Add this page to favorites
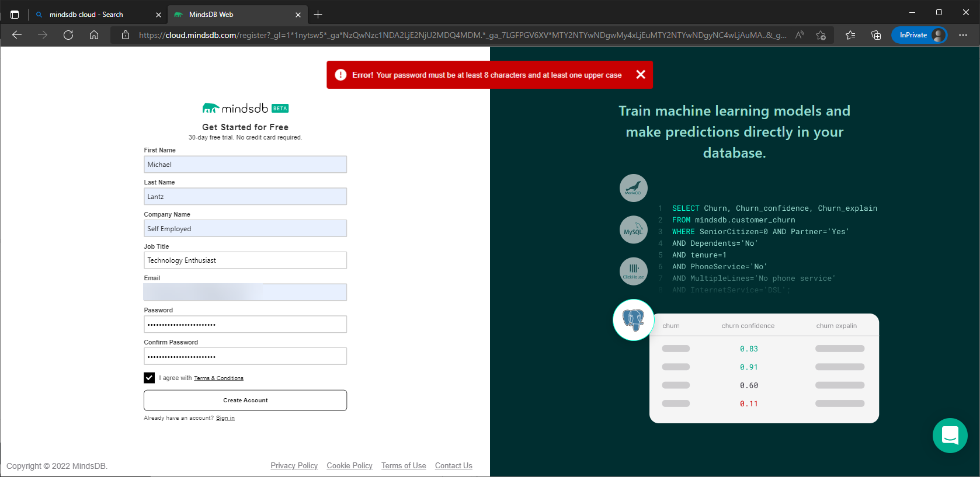Screen dimensions: 980x477 [x=821, y=35]
